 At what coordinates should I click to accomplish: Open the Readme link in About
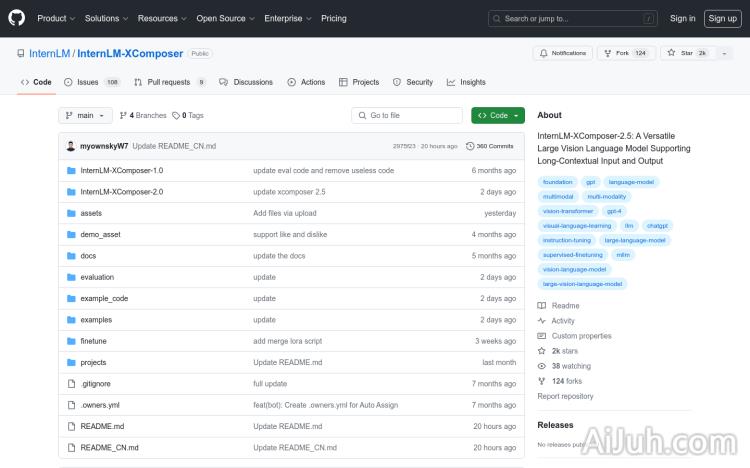tap(558, 306)
